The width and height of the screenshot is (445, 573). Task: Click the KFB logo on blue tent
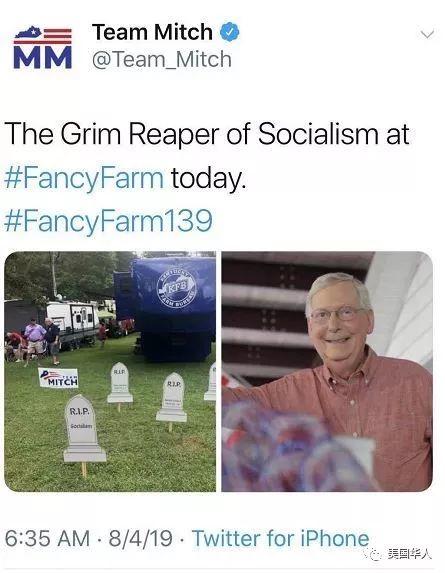point(177,288)
